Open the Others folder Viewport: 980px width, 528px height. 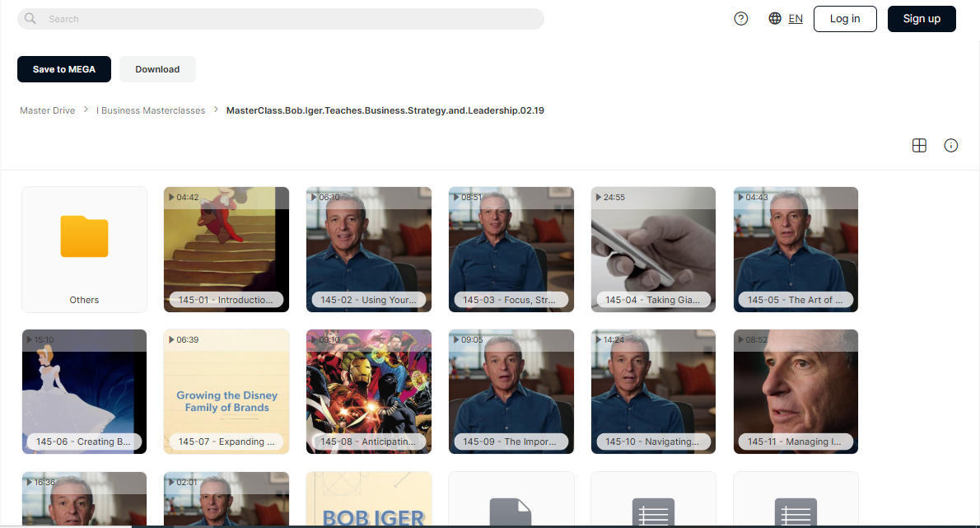click(x=84, y=250)
